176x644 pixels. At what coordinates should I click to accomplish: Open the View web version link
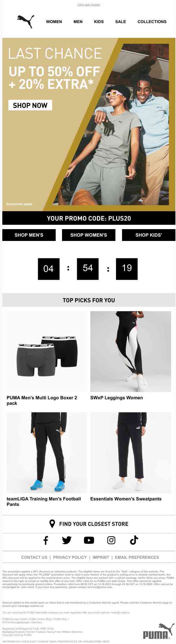[x=89, y=5]
